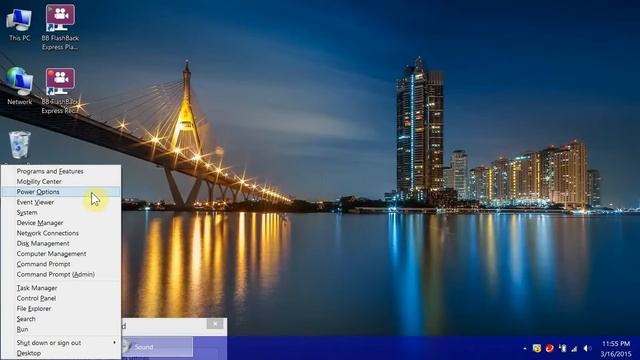Select Power Options in the menu
The image size is (640, 360).
coord(61,192)
